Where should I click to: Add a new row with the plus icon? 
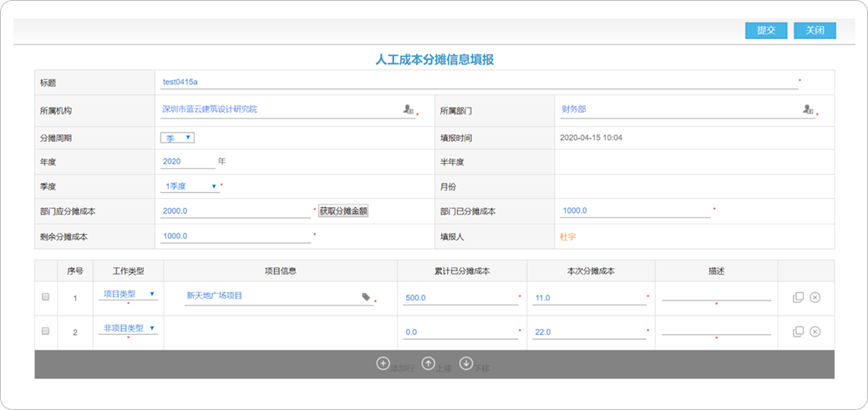[x=383, y=363]
